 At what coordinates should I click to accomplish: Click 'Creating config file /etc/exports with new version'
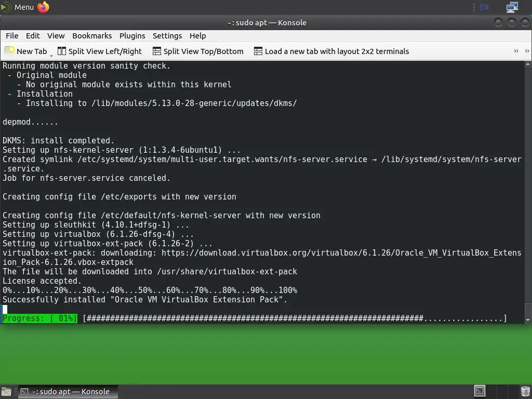pos(119,197)
